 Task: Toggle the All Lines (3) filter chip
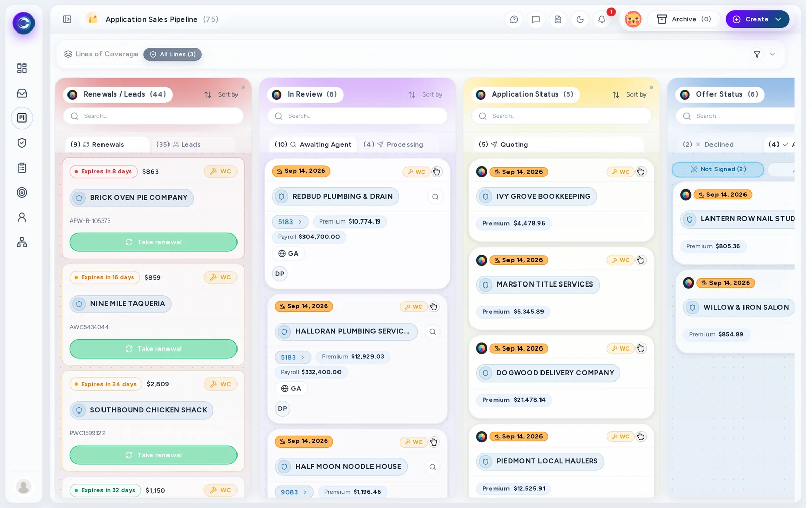click(x=173, y=54)
